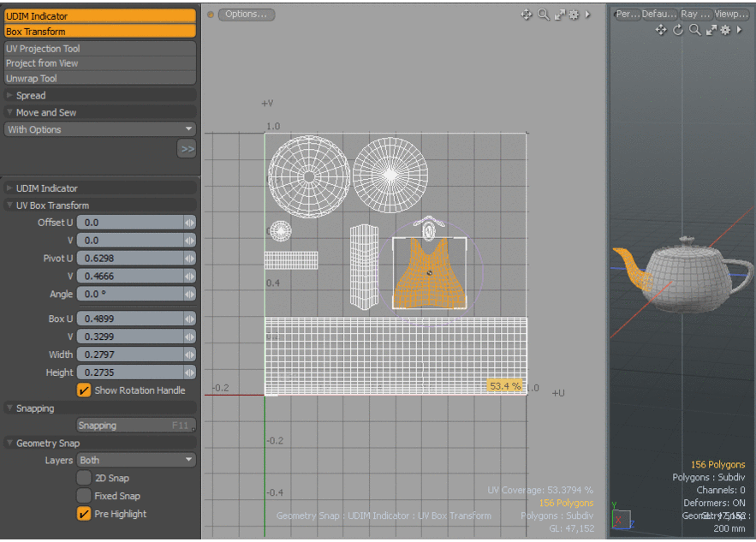Open the Ray GL viewport tab
This screenshot has width=756, height=542.
point(695,15)
